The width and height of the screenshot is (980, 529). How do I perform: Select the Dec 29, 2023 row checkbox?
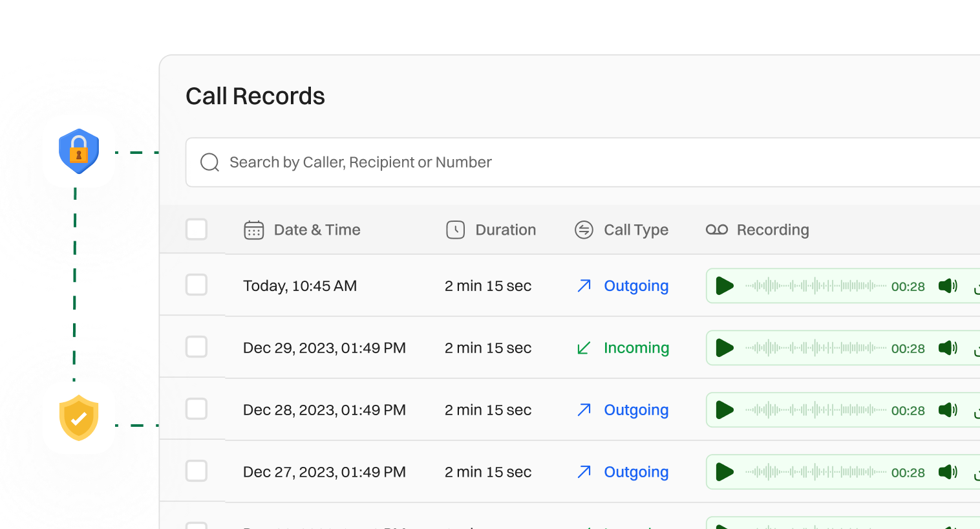click(x=197, y=347)
